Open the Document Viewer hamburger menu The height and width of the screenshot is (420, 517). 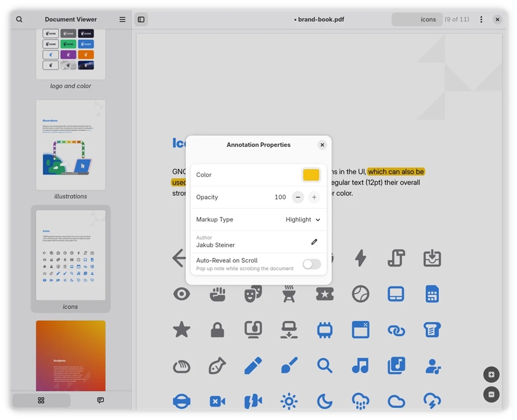122,19
